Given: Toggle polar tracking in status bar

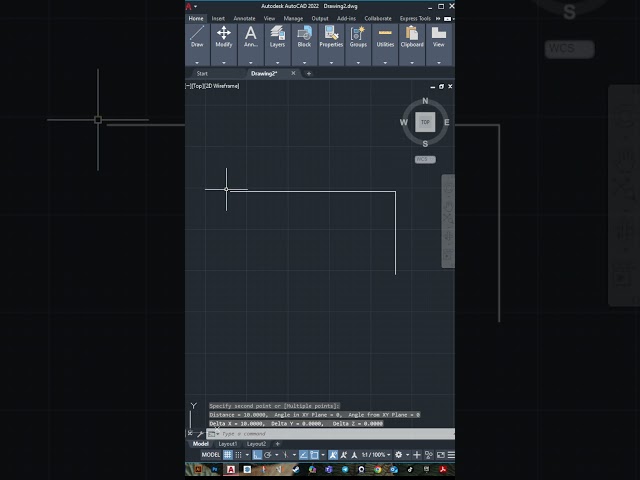Looking at the screenshot, I should tap(268, 455).
